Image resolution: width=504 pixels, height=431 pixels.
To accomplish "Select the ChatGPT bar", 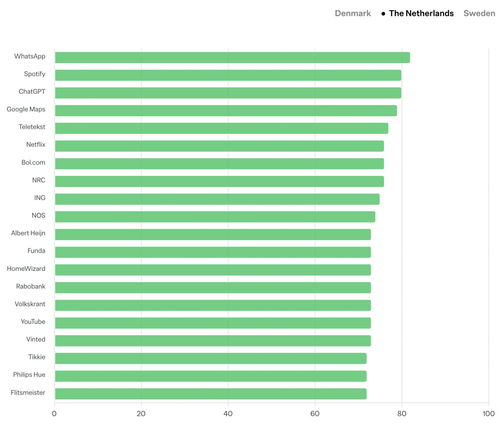I will pyautogui.click(x=228, y=93).
